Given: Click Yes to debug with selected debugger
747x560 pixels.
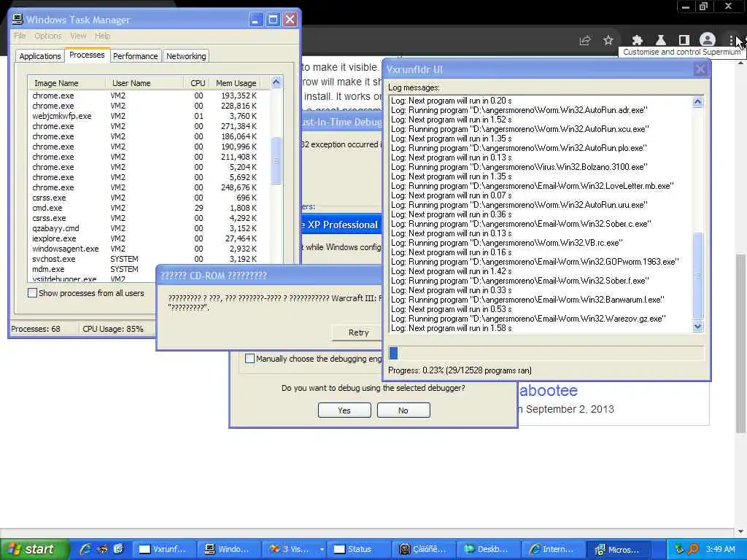Looking at the screenshot, I should tap(344, 410).
